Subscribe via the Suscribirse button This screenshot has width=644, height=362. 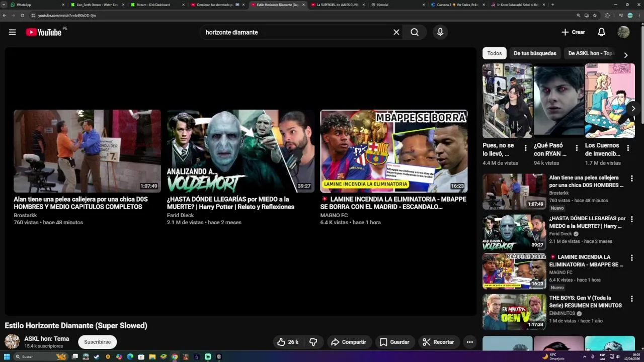[x=97, y=342]
